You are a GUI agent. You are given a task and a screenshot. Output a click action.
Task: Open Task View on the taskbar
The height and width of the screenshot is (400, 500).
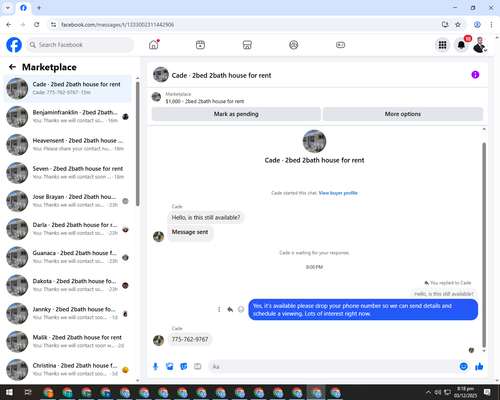pyautogui.click(x=28, y=392)
